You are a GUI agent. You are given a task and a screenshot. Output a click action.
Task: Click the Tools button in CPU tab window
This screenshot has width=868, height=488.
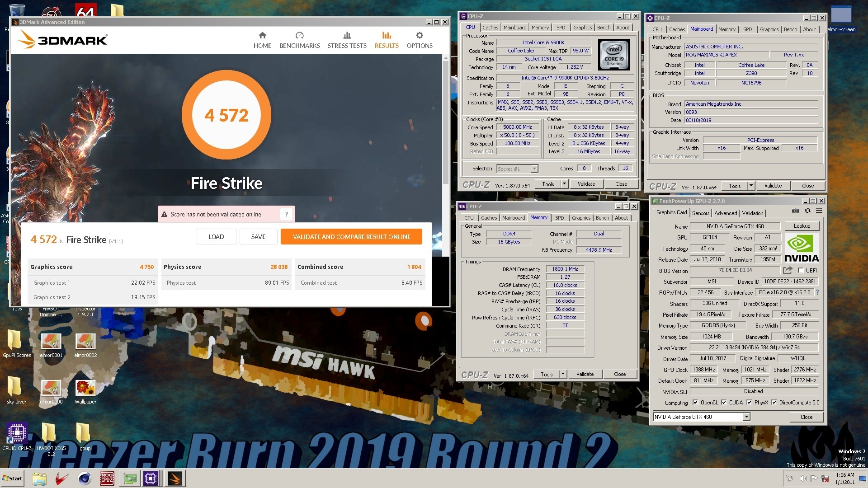pos(548,184)
